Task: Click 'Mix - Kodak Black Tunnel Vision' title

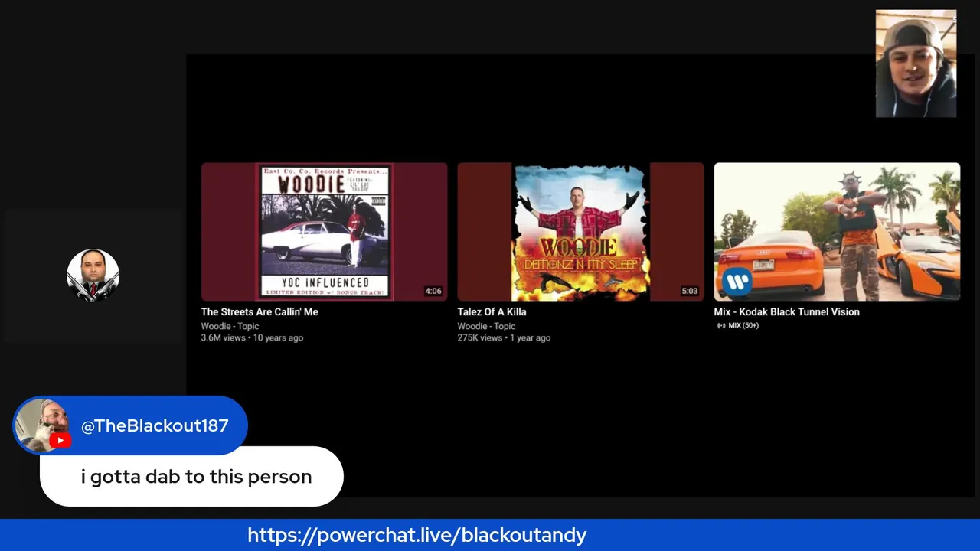Action: [x=786, y=311]
